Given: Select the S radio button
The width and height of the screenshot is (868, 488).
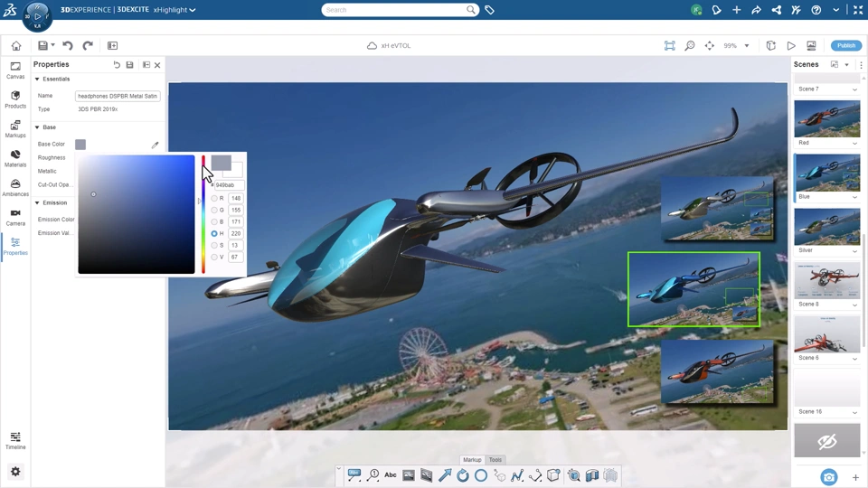Looking at the screenshot, I should (x=214, y=245).
